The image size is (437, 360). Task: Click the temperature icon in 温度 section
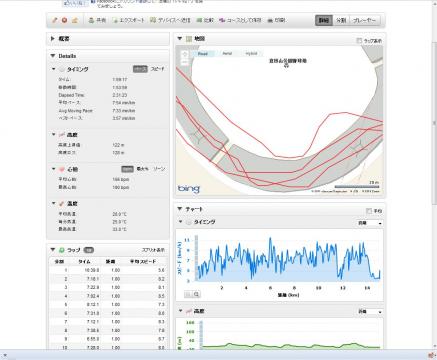point(62,203)
